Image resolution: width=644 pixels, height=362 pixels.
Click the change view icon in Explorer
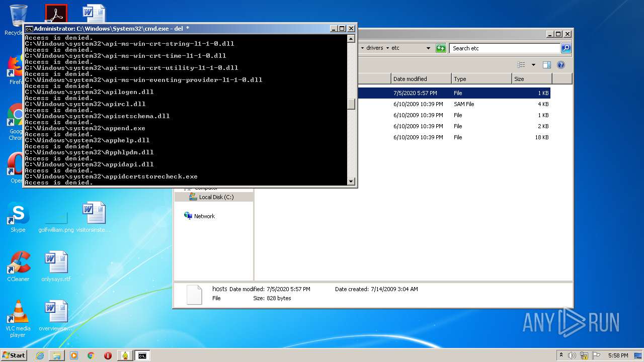521,65
